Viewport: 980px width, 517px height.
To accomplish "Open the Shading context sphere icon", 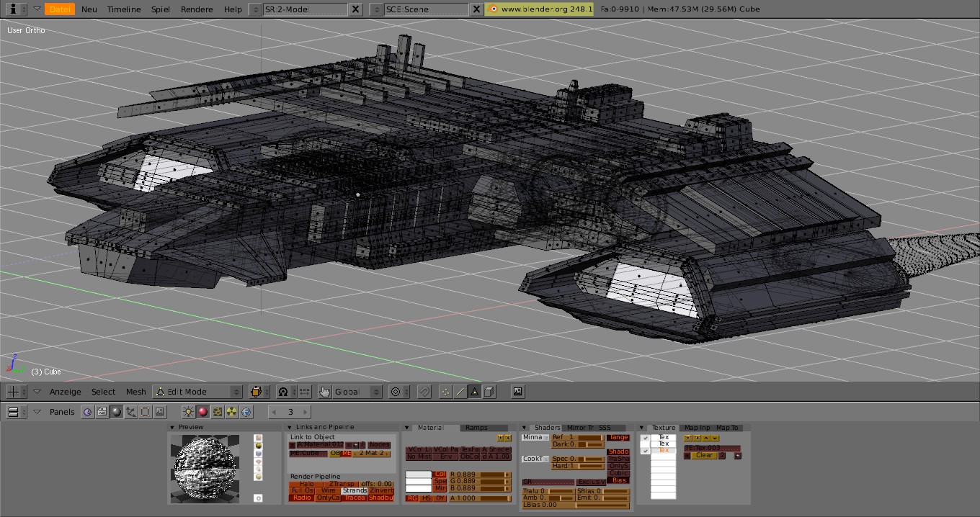I will click(x=116, y=412).
